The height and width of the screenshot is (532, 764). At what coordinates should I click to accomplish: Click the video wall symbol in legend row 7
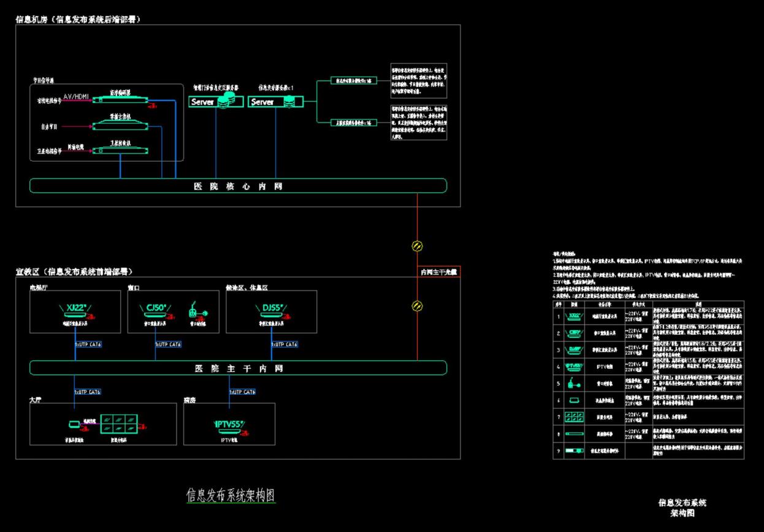point(575,417)
